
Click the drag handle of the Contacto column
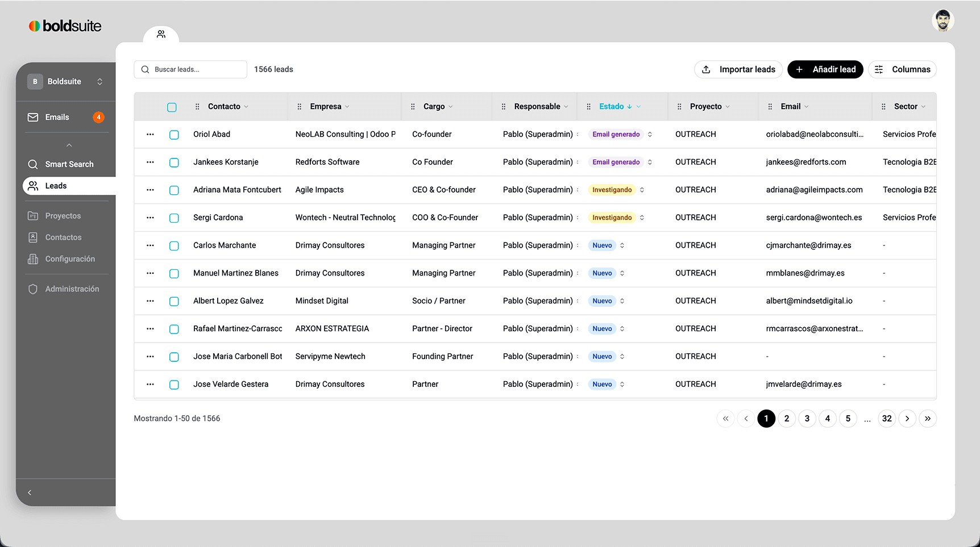[x=197, y=107]
